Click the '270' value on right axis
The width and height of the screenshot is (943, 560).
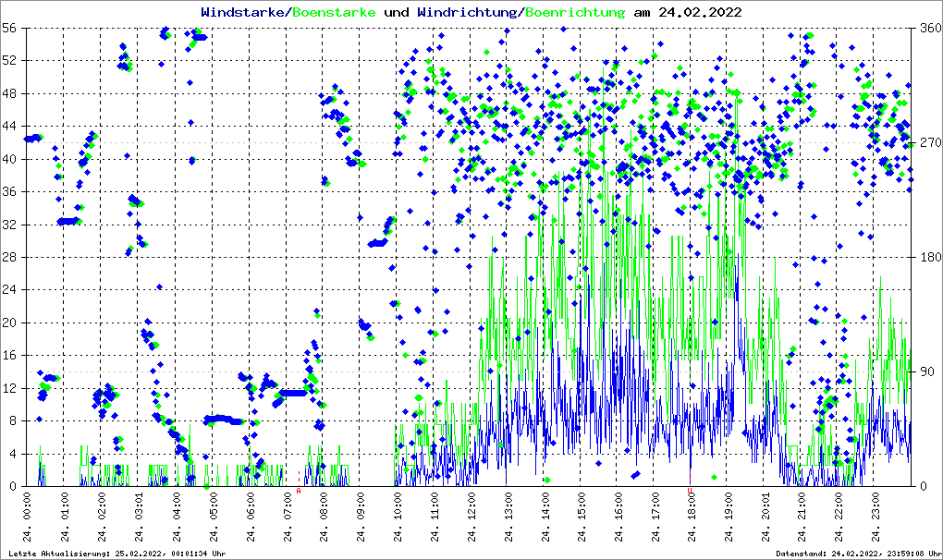click(928, 143)
